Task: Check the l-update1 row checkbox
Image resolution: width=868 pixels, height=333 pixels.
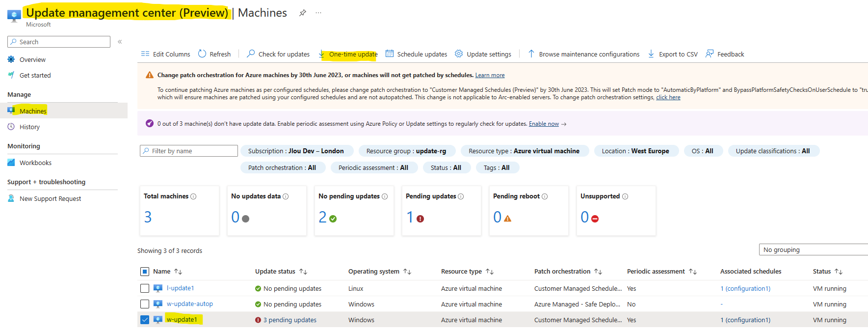Action: [145, 288]
